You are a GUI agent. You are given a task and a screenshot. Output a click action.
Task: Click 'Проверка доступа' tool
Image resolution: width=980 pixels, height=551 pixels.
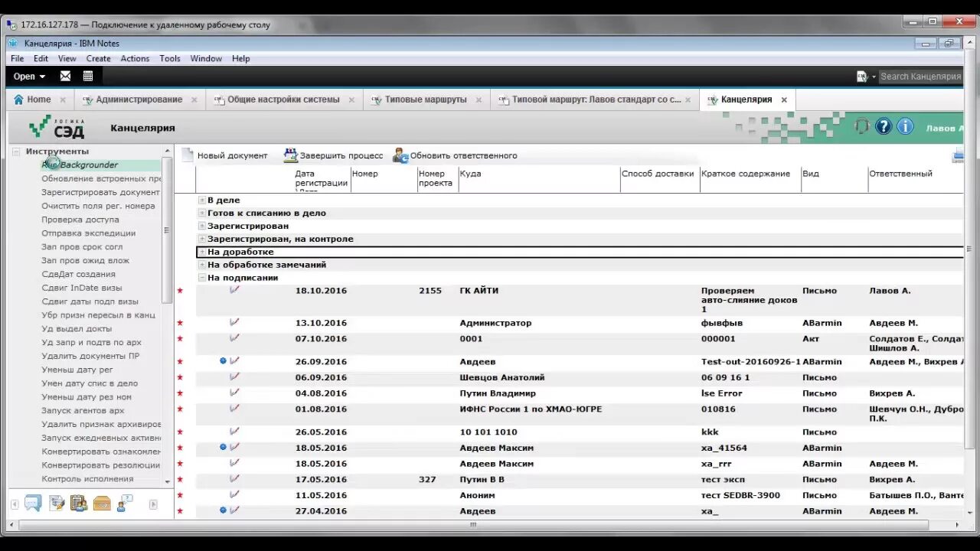tap(80, 220)
